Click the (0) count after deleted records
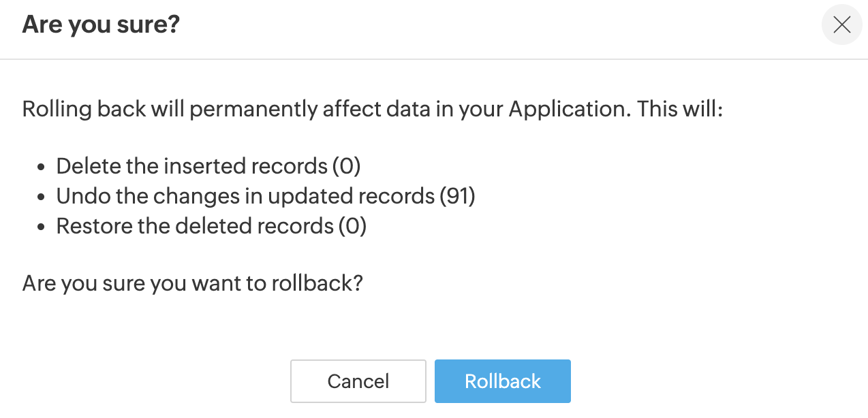The height and width of the screenshot is (418, 868). [x=352, y=226]
